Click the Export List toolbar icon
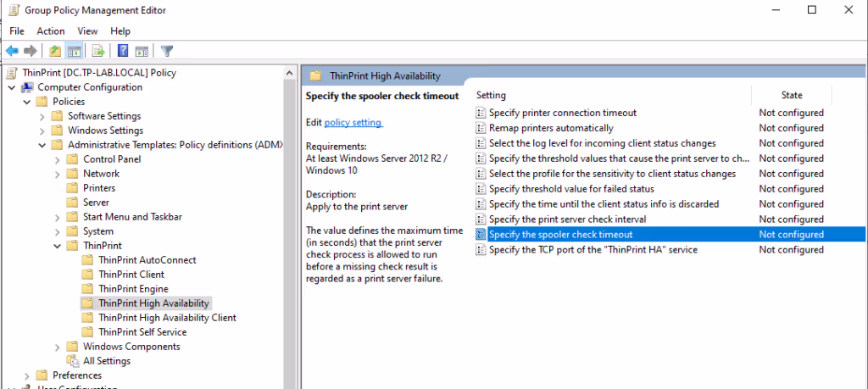Viewport: 868px width, 389px height. pyautogui.click(x=98, y=51)
